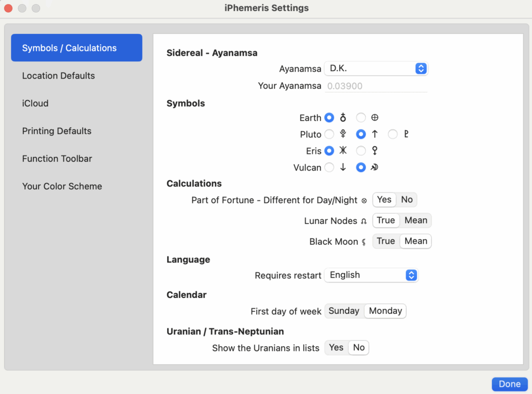Pick the third Pluto symbol option
Viewport: 532px width, 394px height.
(x=393, y=135)
